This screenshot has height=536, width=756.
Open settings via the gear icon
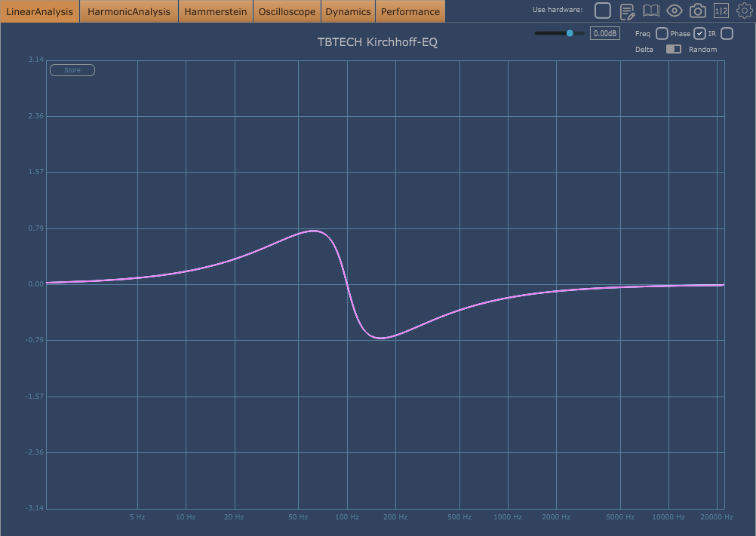(x=744, y=11)
